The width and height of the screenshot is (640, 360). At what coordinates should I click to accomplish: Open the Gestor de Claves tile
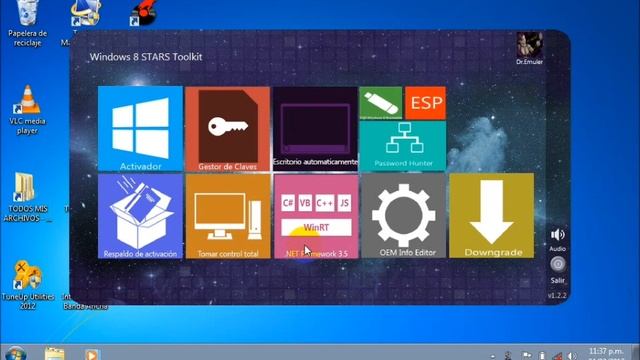[227, 129]
